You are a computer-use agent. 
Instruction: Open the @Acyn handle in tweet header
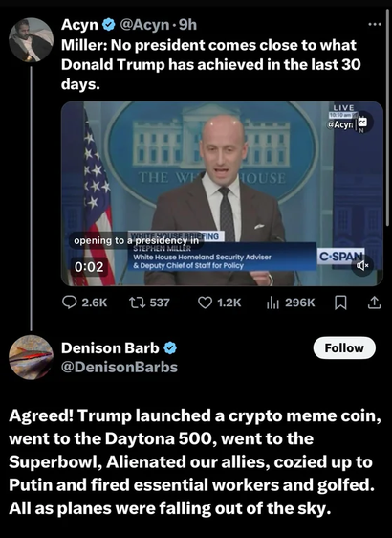point(144,25)
